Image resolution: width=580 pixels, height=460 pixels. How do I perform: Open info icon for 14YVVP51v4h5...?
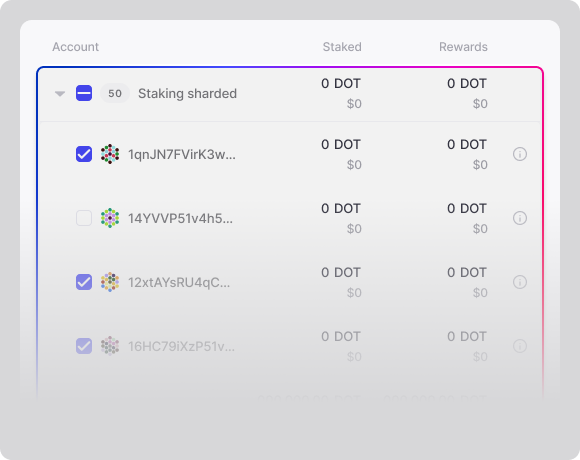point(520,218)
